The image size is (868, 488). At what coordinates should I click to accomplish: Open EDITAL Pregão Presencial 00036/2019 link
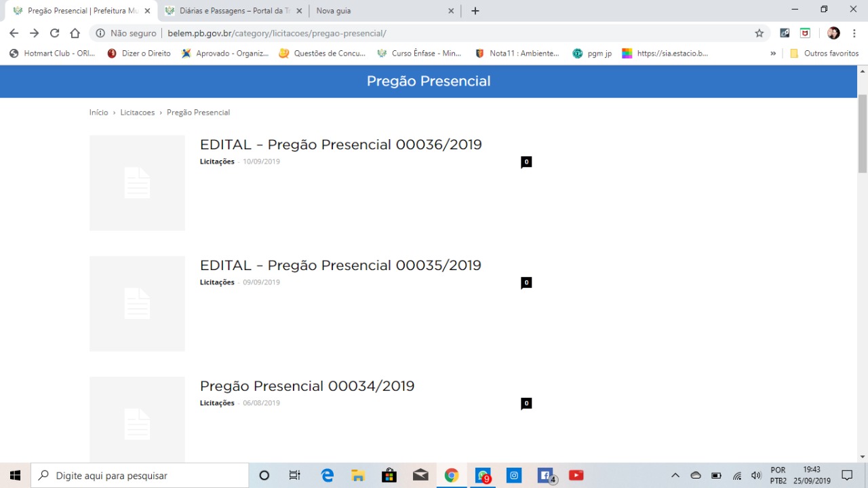pyautogui.click(x=340, y=145)
